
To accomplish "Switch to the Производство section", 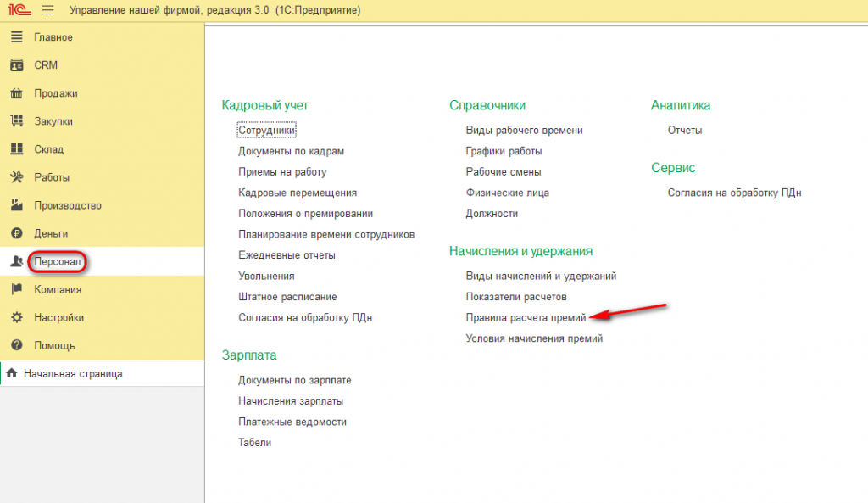I will (x=68, y=205).
